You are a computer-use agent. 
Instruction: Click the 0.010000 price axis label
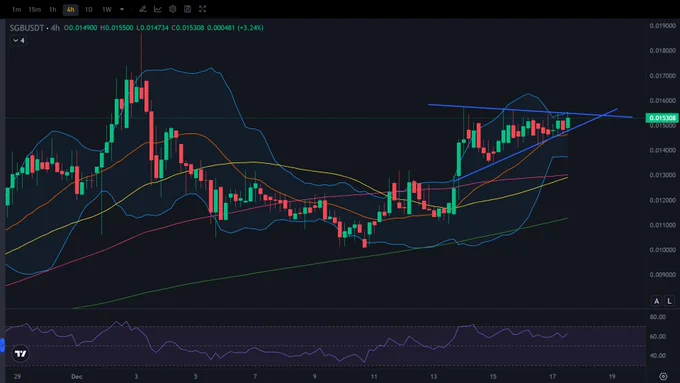(x=663, y=250)
